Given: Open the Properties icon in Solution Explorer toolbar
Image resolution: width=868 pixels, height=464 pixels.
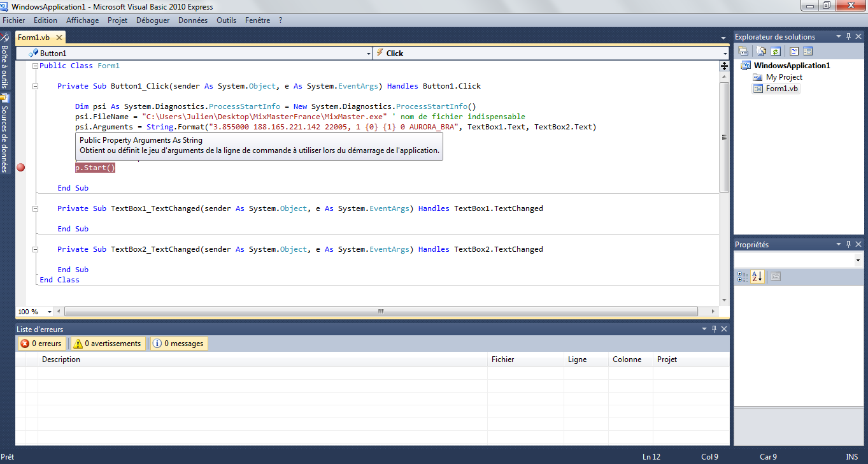Looking at the screenshot, I should 743,52.
